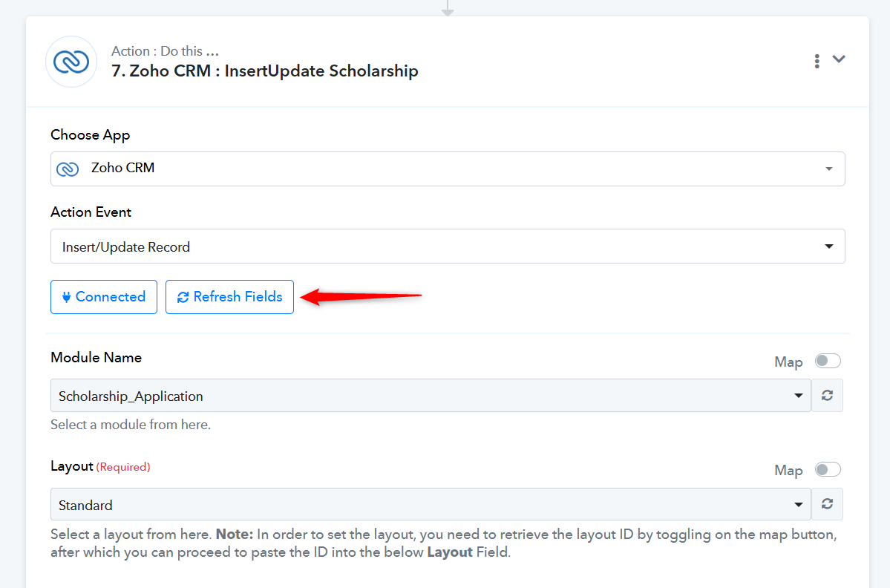
Task: Open the Choose App dropdown
Action: 448,169
